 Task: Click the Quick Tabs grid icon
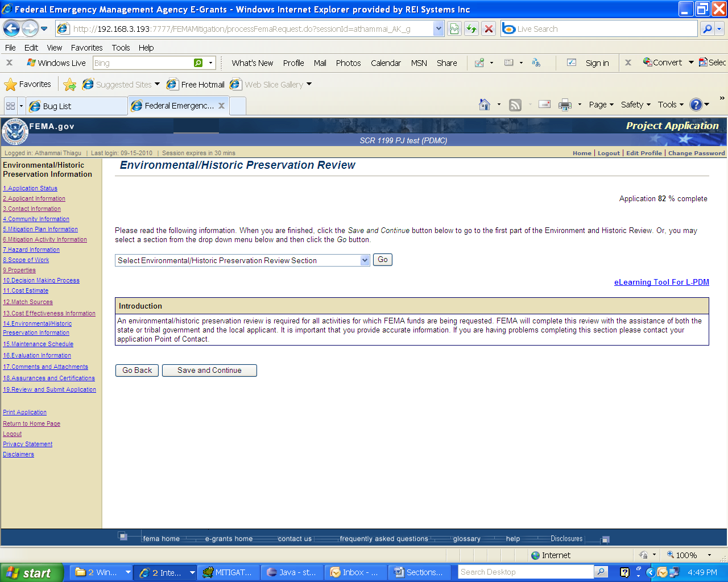click(10, 106)
